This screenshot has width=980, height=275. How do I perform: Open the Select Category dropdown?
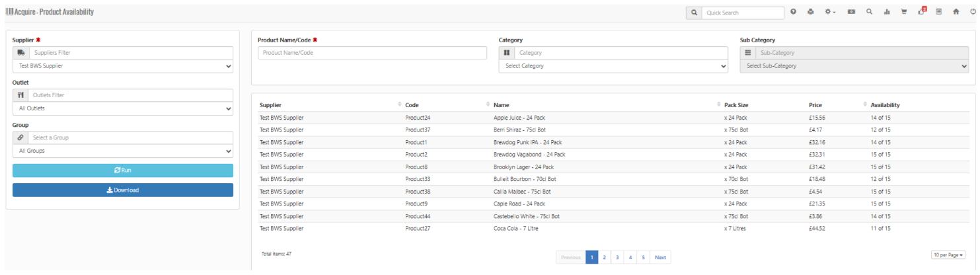click(x=613, y=66)
